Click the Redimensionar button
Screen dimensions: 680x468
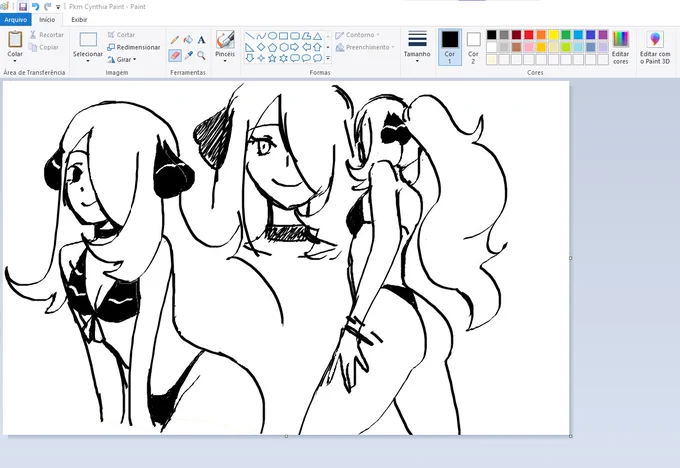(x=134, y=47)
